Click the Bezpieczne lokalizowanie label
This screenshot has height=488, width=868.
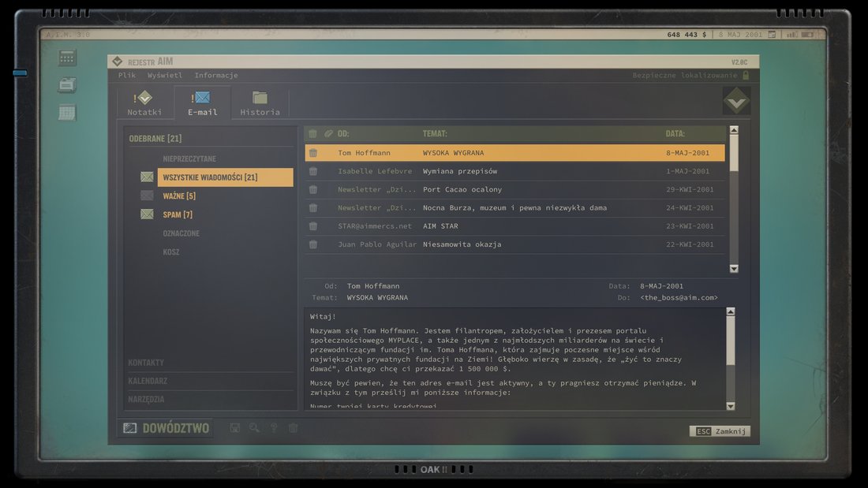point(685,75)
